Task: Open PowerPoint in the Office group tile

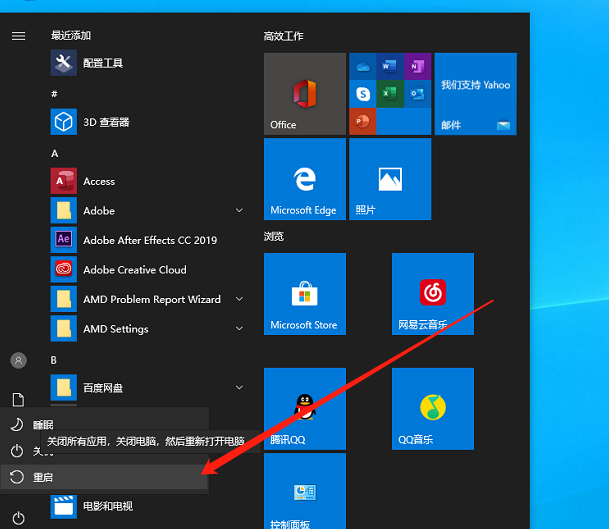Action: [363, 122]
